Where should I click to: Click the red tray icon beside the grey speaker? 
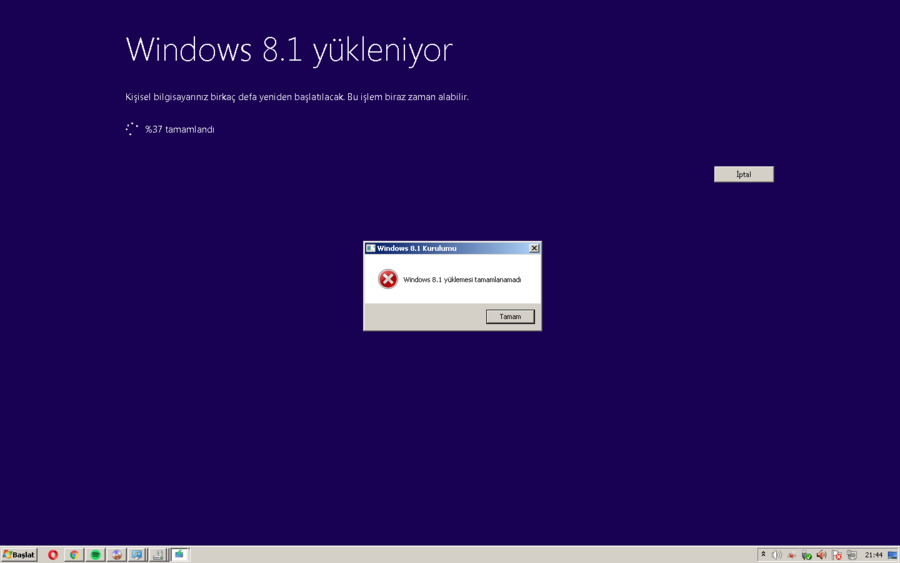point(792,554)
